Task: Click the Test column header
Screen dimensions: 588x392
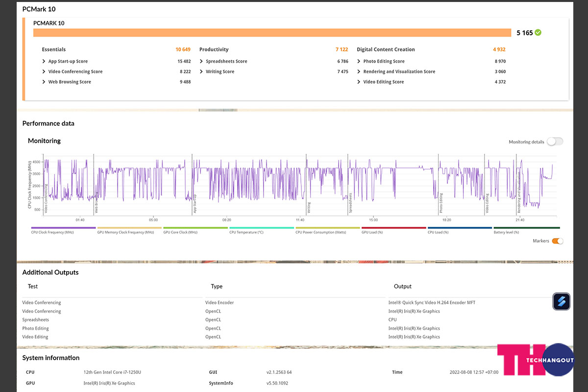Action: (x=33, y=286)
